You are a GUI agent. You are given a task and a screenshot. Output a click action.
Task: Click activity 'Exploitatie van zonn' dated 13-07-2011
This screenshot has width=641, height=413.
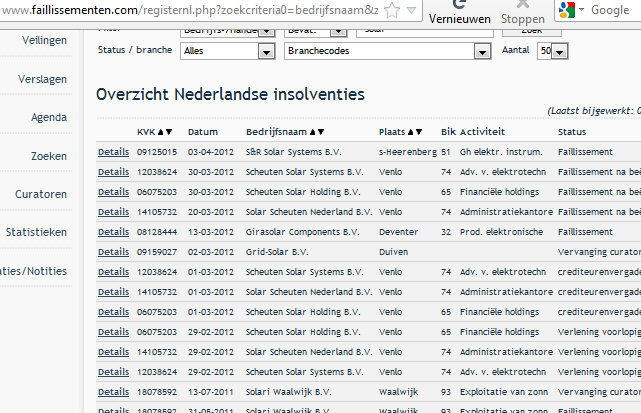point(504,392)
